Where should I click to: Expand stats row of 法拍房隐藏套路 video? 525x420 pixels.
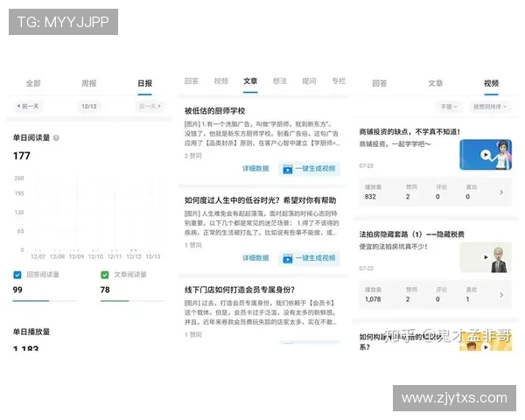click(x=501, y=294)
